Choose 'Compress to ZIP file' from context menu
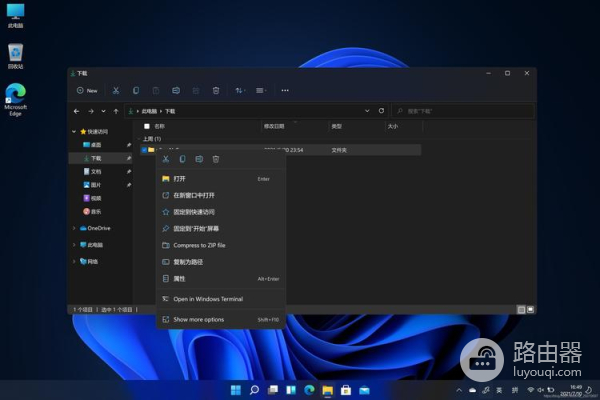This screenshot has width=600, height=400. point(199,245)
